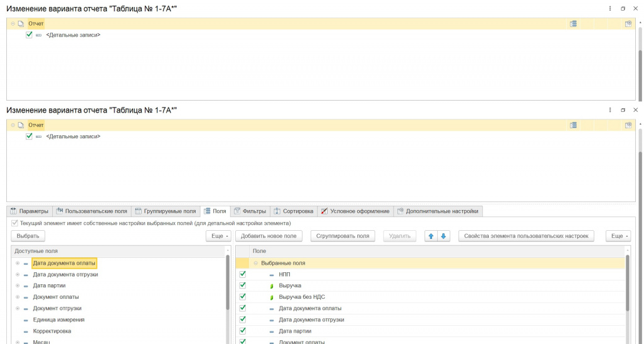This screenshot has width=644, height=344.
Task: Click the move field up arrow button
Action: tap(431, 236)
